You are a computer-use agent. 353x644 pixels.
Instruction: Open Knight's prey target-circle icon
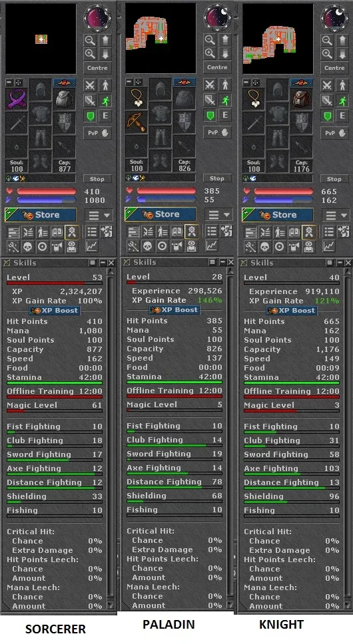click(279, 246)
